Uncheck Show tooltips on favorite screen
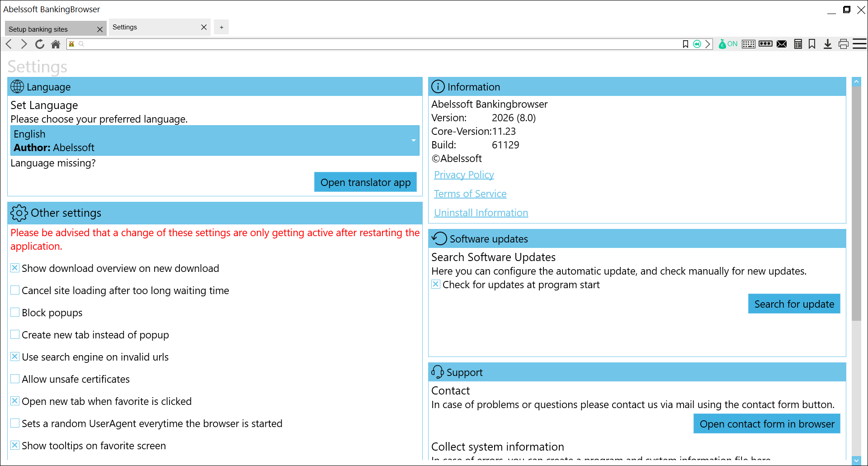The width and height of the screenshot is (868, 466). [x=15, y=445]
